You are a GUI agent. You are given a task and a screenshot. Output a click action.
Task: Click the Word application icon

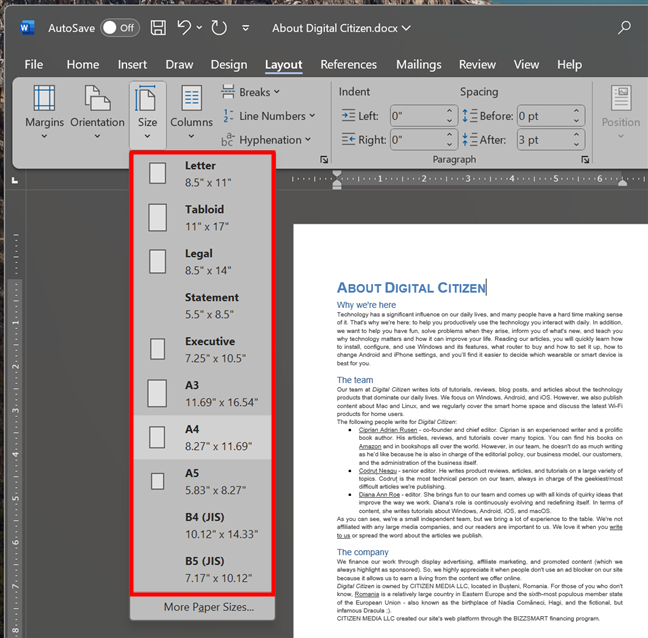click(27, 28)
